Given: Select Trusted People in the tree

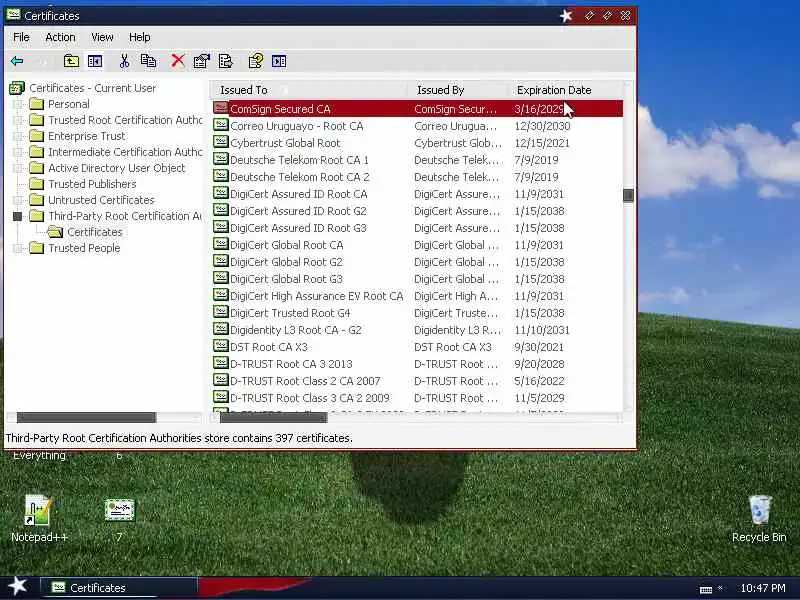Looking at the screenshot, I should coord(84,248).
